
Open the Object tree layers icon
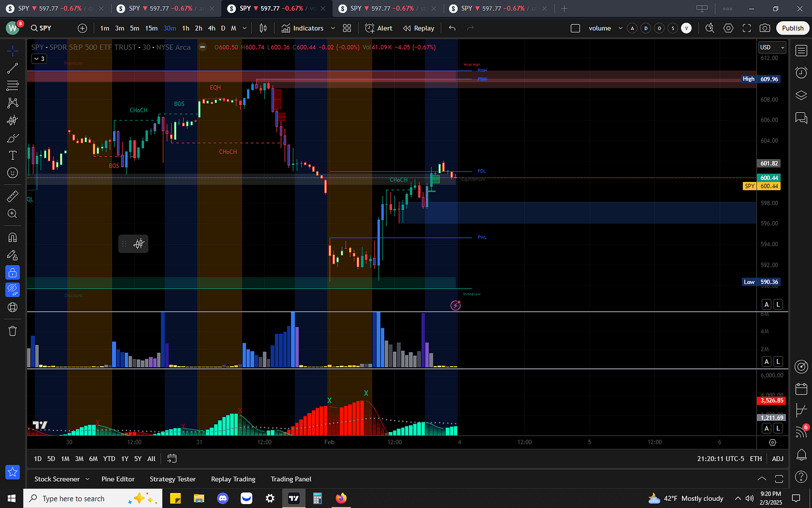(x=801, y=95)
